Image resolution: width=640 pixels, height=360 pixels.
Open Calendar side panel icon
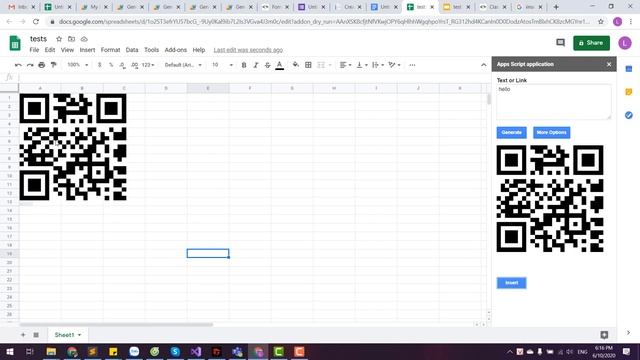(629, 69)
